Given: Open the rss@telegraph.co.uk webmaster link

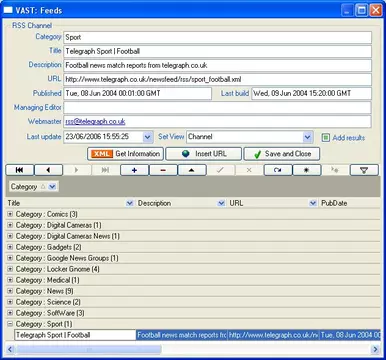Looking at the screenshot, I should pos(95,122).
